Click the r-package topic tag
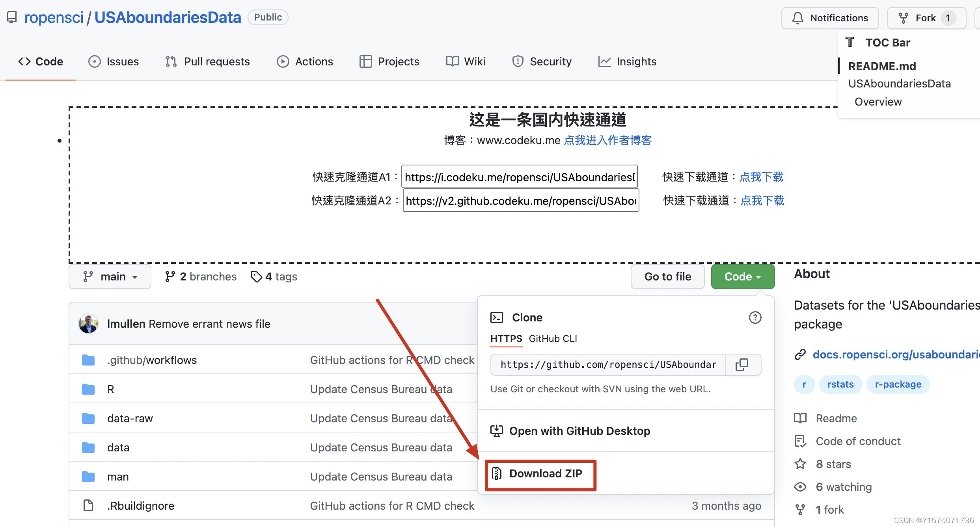Image resolution: width=980 pixels, height=527 pixels. (x=898, y=384)
